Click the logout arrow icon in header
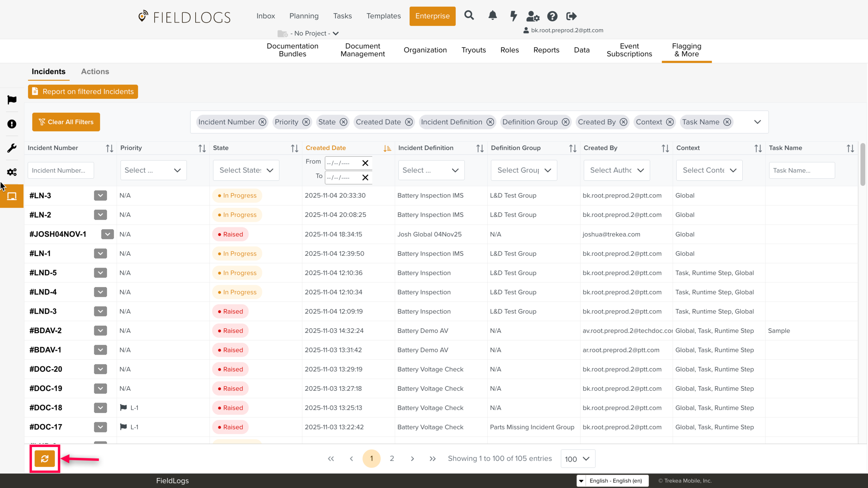The height and width of the screenshot is (488, 868). coord(571,16)
